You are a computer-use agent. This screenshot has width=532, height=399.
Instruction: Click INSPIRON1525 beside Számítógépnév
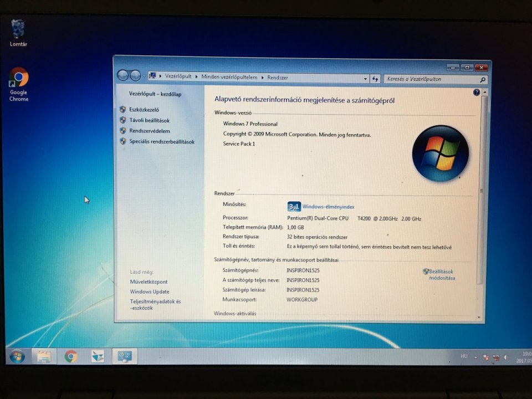point(303,270)
